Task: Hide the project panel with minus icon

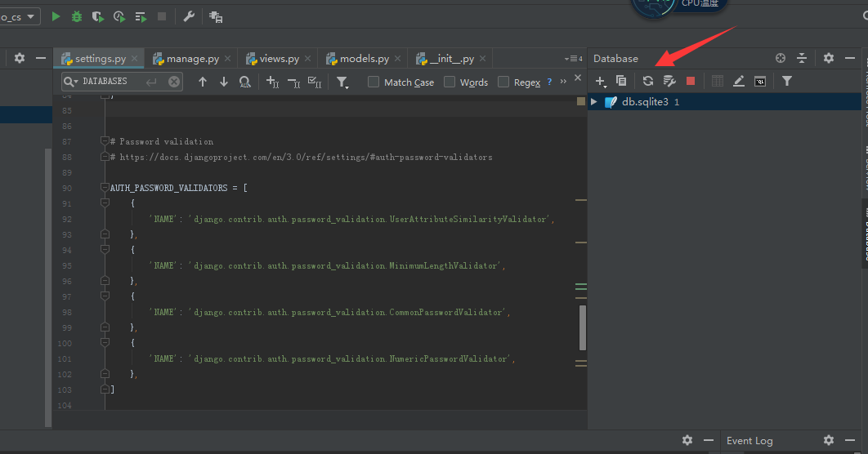Action: click(x=40, y=58)
